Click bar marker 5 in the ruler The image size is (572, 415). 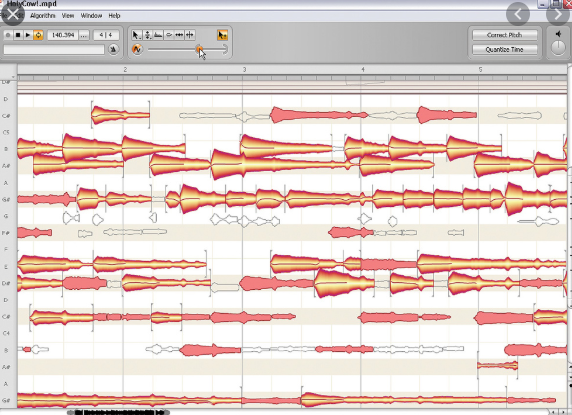[480, 69]
